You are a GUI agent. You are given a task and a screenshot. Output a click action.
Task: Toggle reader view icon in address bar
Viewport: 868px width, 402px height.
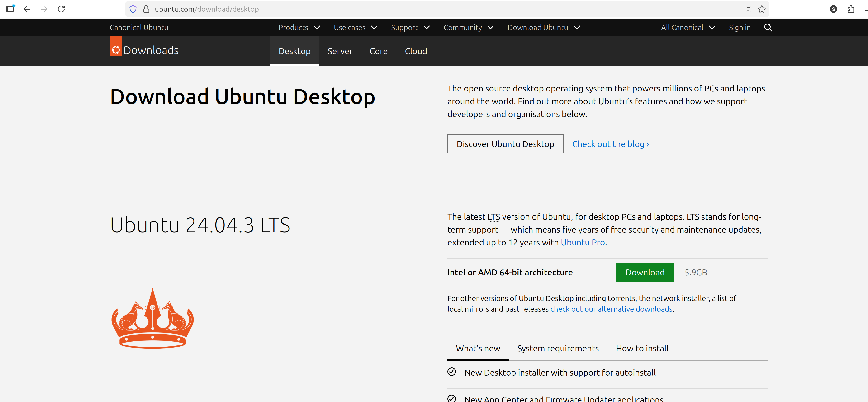click(x=748, y=9)
